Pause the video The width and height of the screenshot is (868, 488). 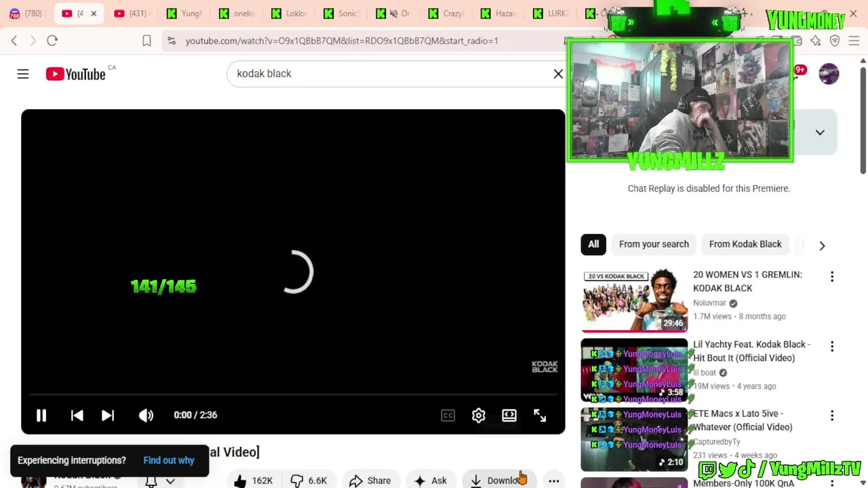(41, 415)
